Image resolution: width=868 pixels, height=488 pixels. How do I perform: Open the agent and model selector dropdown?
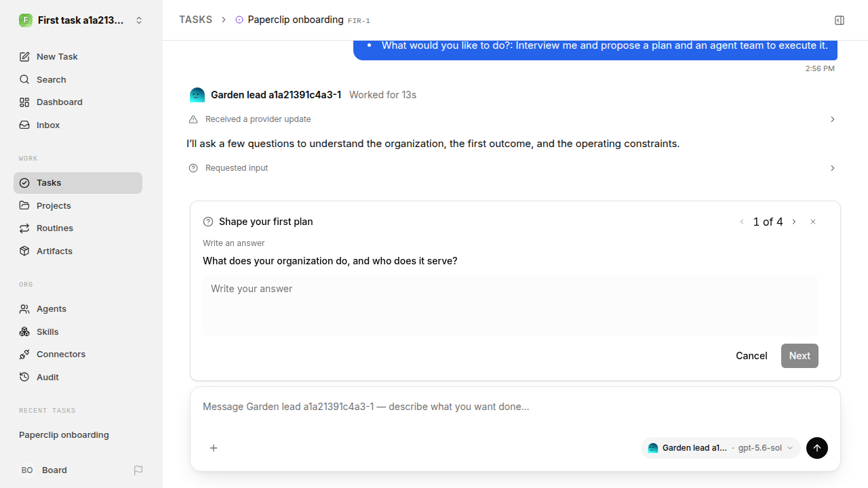[720, 448]
